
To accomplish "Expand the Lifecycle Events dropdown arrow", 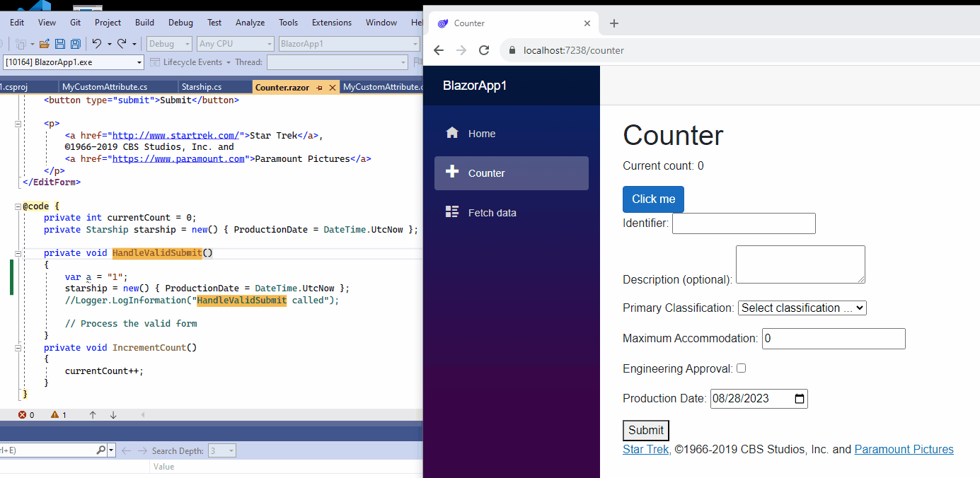I will tap(229, 62).
